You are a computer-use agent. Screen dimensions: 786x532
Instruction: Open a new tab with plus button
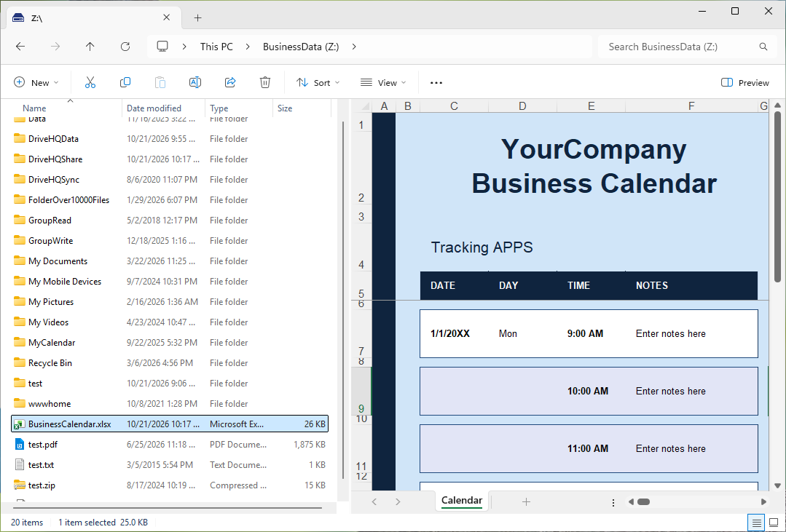click(198, 18)
